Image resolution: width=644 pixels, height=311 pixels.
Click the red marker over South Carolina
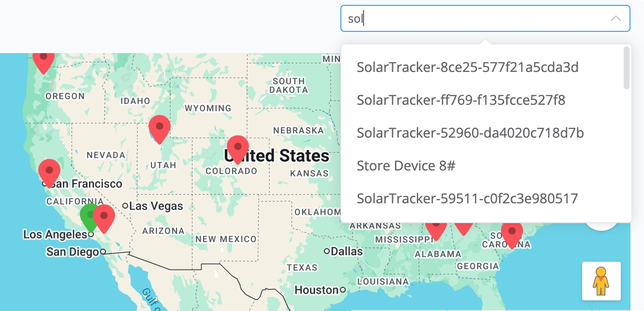click(x=512, y=232)
